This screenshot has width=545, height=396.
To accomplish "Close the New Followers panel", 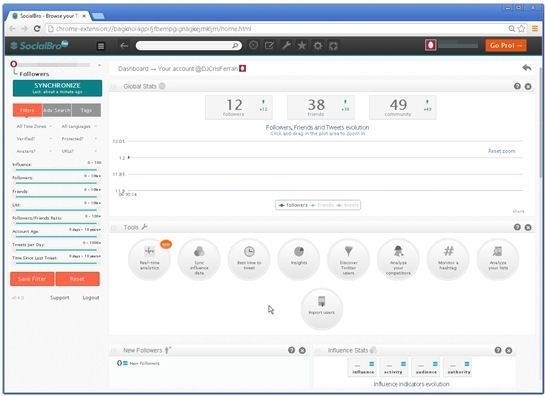I will point(302,350).
